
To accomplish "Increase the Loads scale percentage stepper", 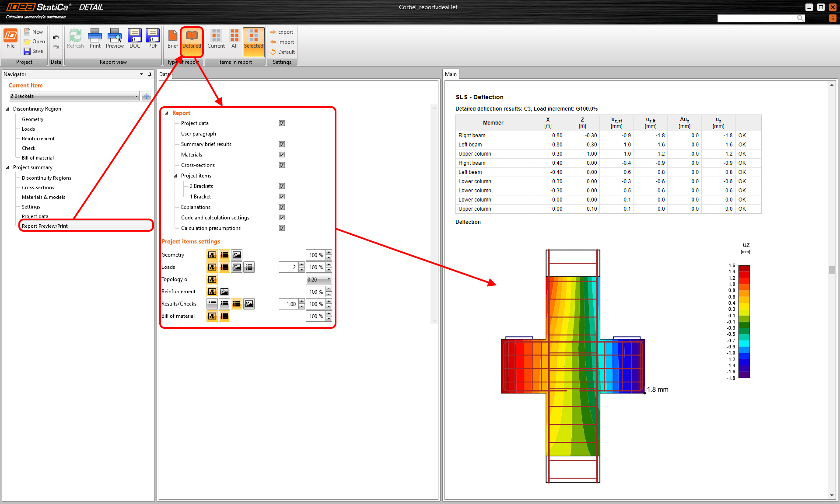I will [329, 264].
